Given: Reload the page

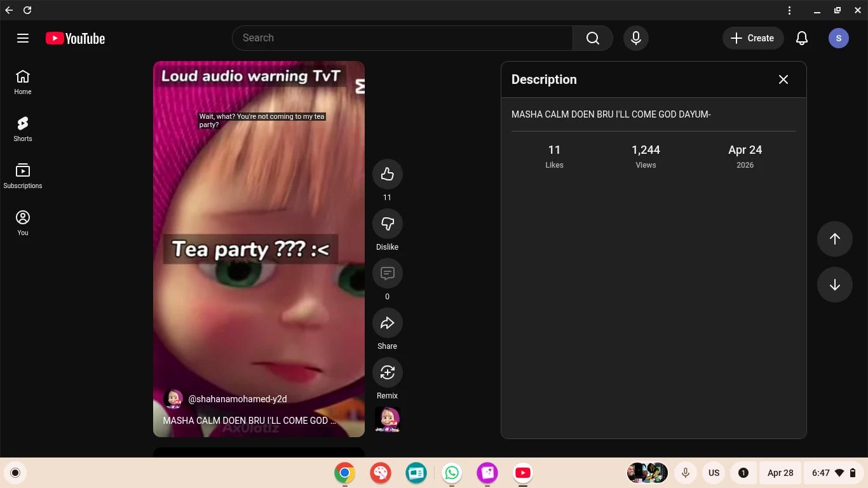Looking at the screenshot, I should point(27,10).
